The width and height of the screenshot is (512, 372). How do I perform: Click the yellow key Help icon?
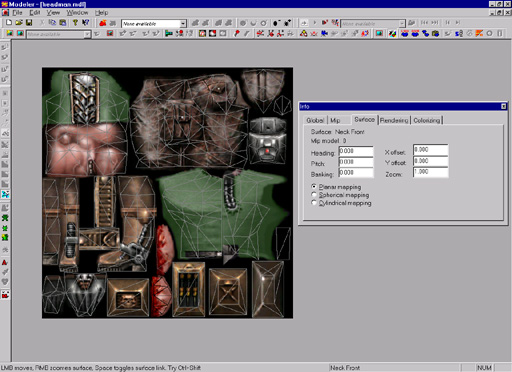(75, 23)
